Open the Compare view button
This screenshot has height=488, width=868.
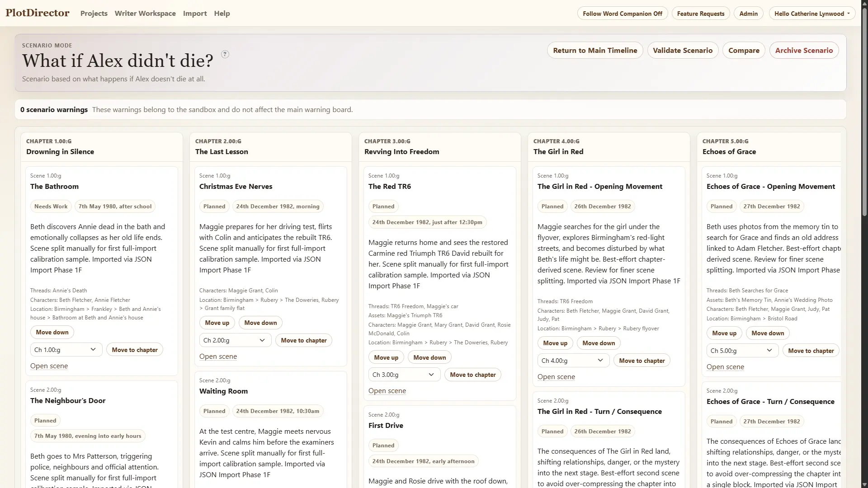[x=744, y=51]
